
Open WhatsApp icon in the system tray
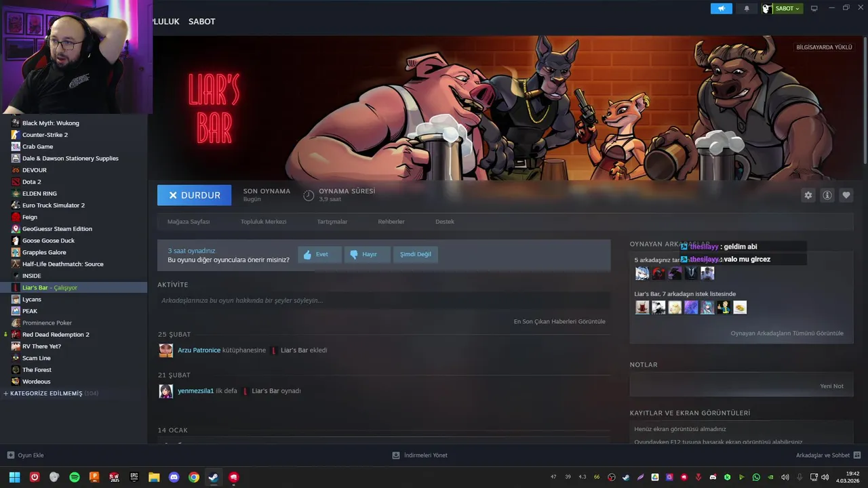coord(756,477)
